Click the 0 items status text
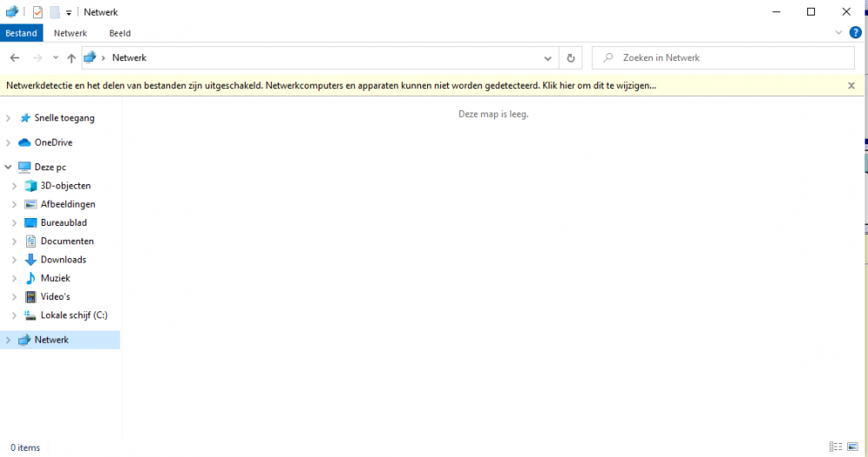Viewport: 868px width, 457px height. pos(25,447)
